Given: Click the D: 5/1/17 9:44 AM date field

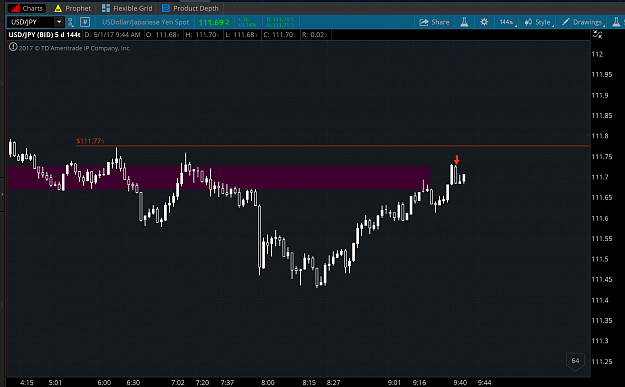Looking at the screenshot, I should [112, 35].
